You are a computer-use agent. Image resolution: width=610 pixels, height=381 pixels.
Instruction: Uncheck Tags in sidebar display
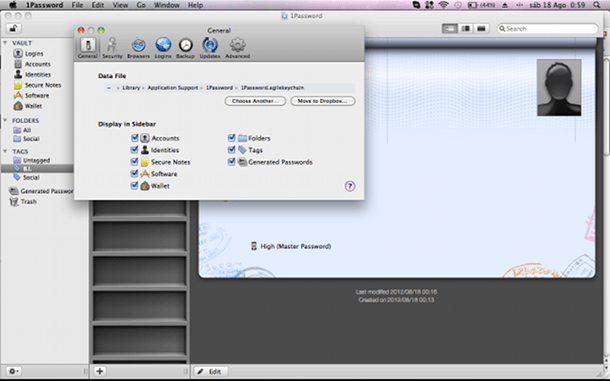231,150
